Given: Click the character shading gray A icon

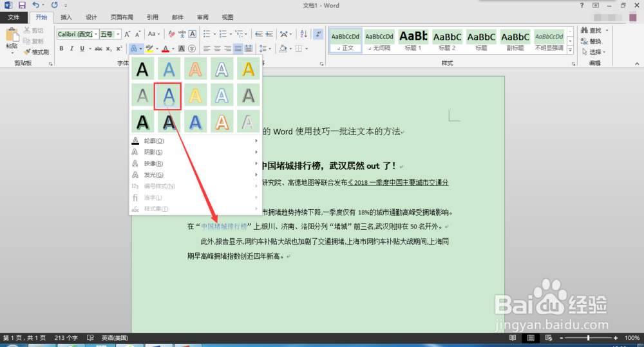Looking at the screenshot, I should [x=182, y=48].
